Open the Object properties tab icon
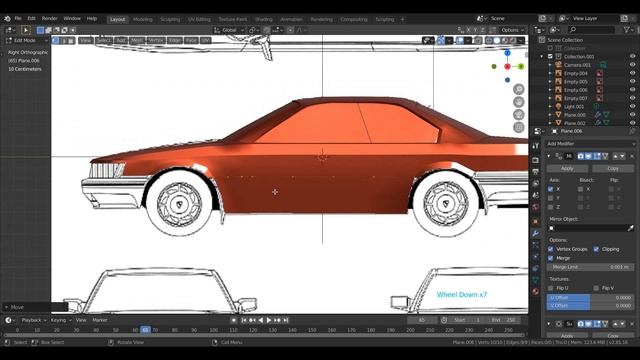 click(x=536, y=222)
